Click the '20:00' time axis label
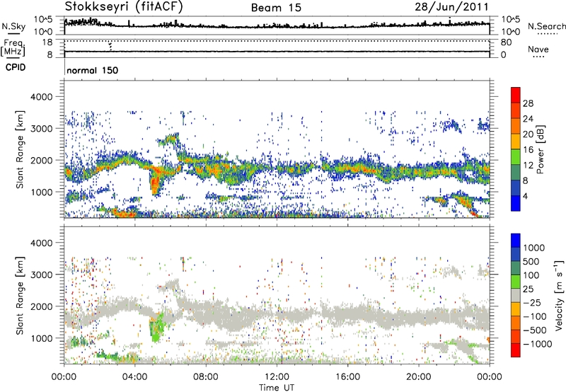Screen dimensions: 566x392 (x=418, y=377)
